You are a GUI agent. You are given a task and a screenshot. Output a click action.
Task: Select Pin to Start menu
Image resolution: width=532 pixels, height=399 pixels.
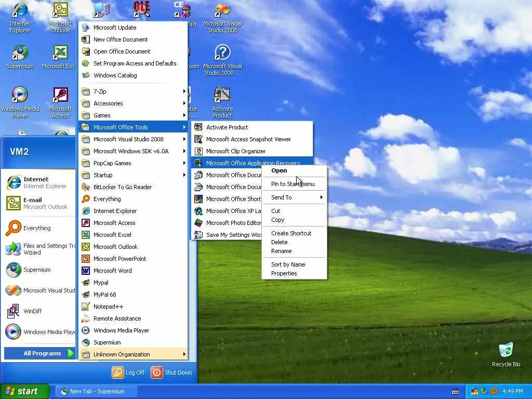coord(294,184)
